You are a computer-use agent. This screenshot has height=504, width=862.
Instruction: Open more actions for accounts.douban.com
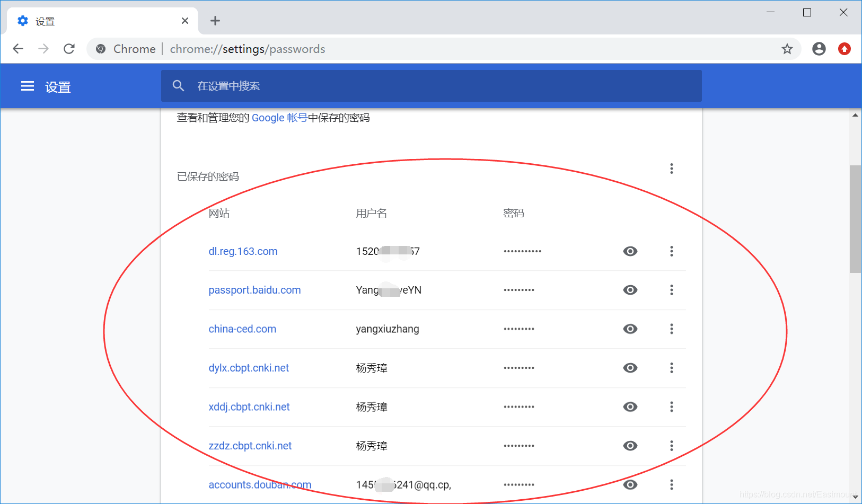click(x=672, y=484)
